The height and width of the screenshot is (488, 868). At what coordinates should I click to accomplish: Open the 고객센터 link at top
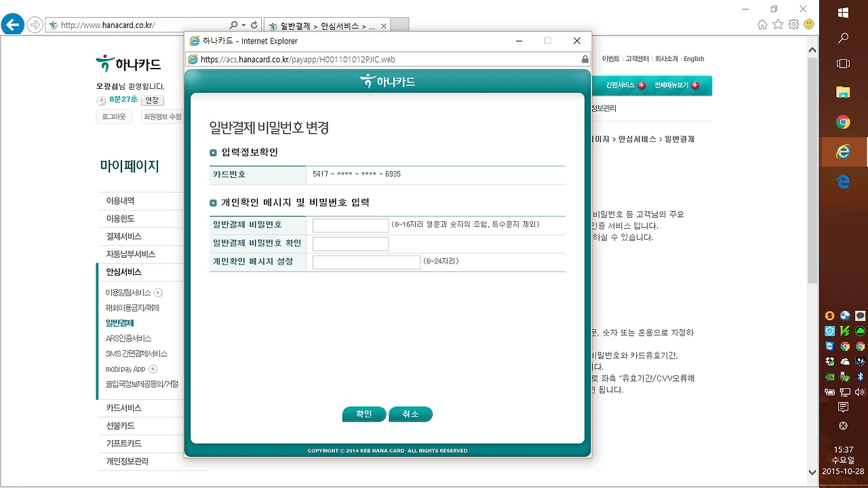637,59
